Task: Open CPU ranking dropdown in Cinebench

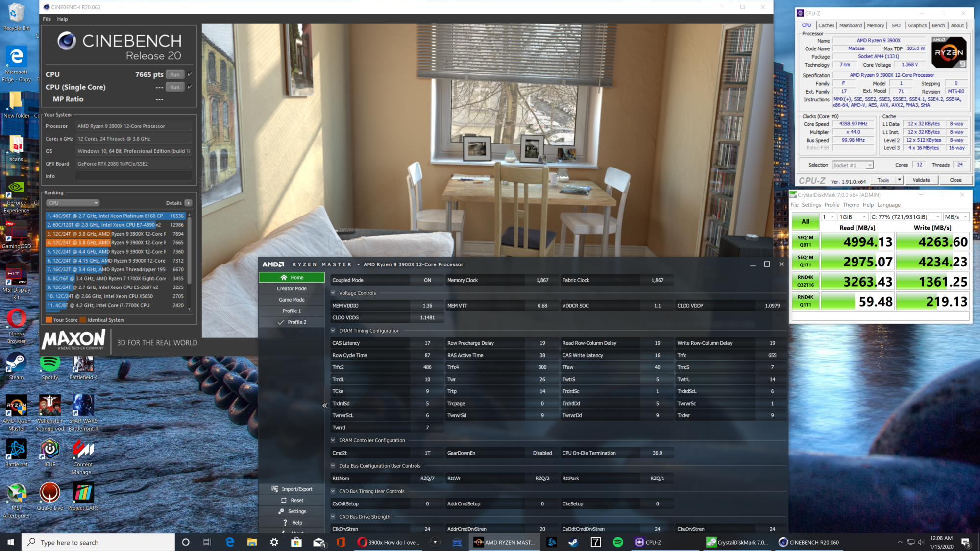Action: tap(73, 203)
